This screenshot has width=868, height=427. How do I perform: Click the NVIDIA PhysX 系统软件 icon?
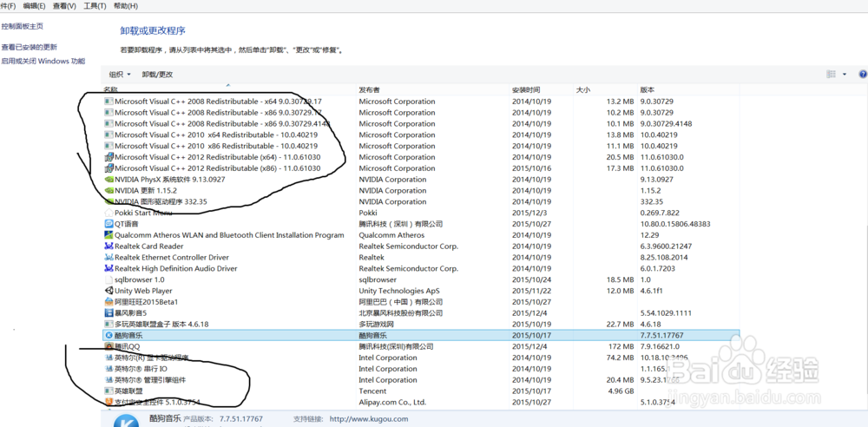(x=108, y=180)
